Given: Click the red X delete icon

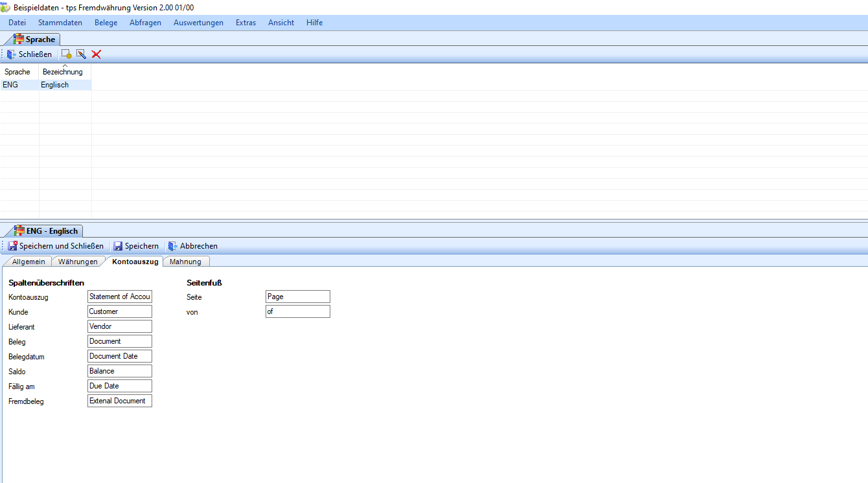Looking at the screenshot, I should (x=97, y=54).
